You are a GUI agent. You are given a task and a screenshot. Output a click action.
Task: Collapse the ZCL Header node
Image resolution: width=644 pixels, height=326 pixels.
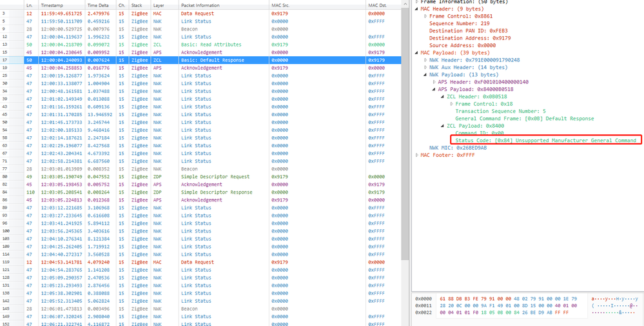click(x=443, y=97)
